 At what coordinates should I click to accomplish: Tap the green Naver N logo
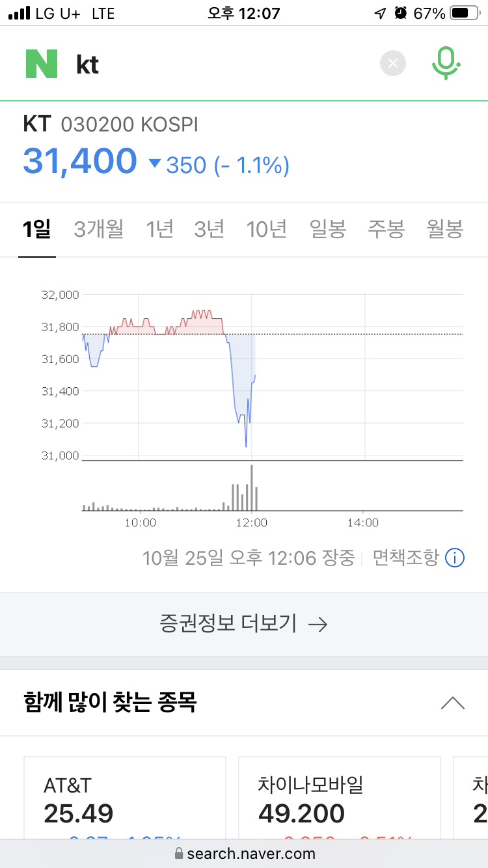tap(42, 64)
